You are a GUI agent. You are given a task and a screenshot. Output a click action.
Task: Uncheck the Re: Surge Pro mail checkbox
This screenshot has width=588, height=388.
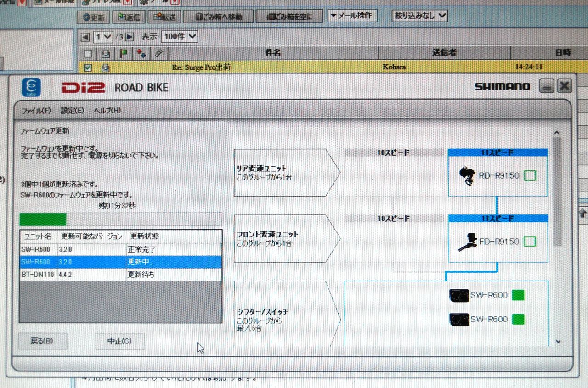[x=88, y=68]
